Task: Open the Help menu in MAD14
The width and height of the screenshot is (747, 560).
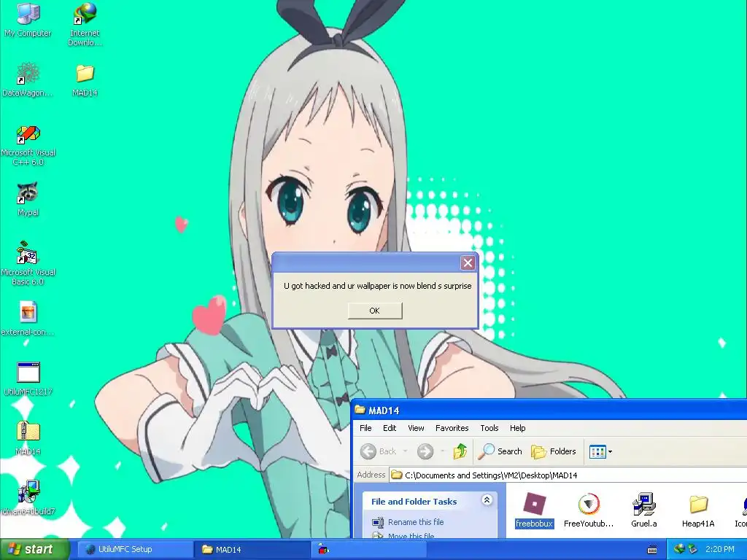Action: (517, 427)
